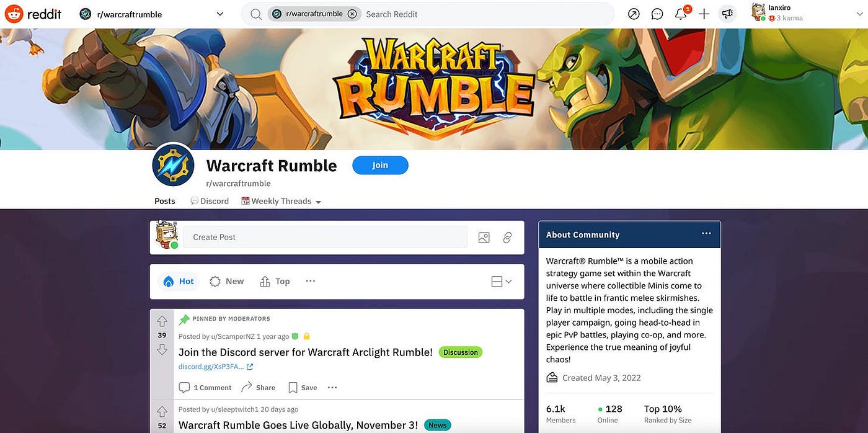Open the notifications bell
868x433 pixels.
coord(681,14)
